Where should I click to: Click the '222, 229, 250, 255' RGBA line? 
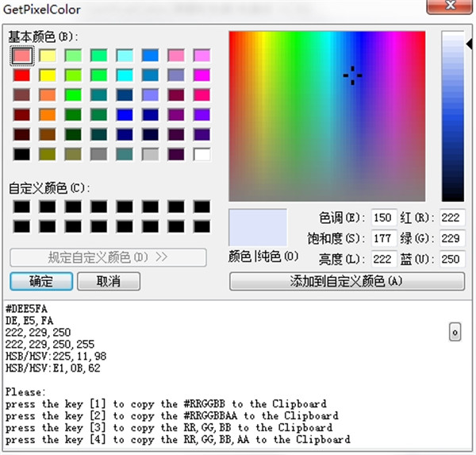point(50,345)
